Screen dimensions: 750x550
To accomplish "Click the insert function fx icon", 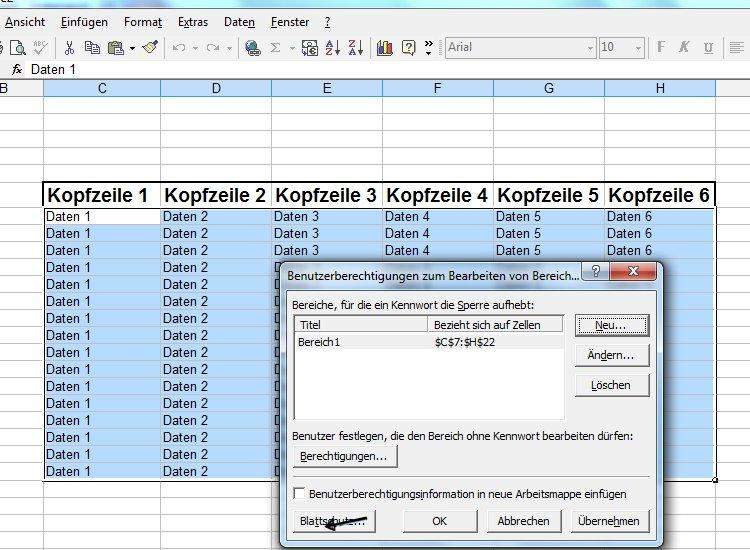I will 16,70.
